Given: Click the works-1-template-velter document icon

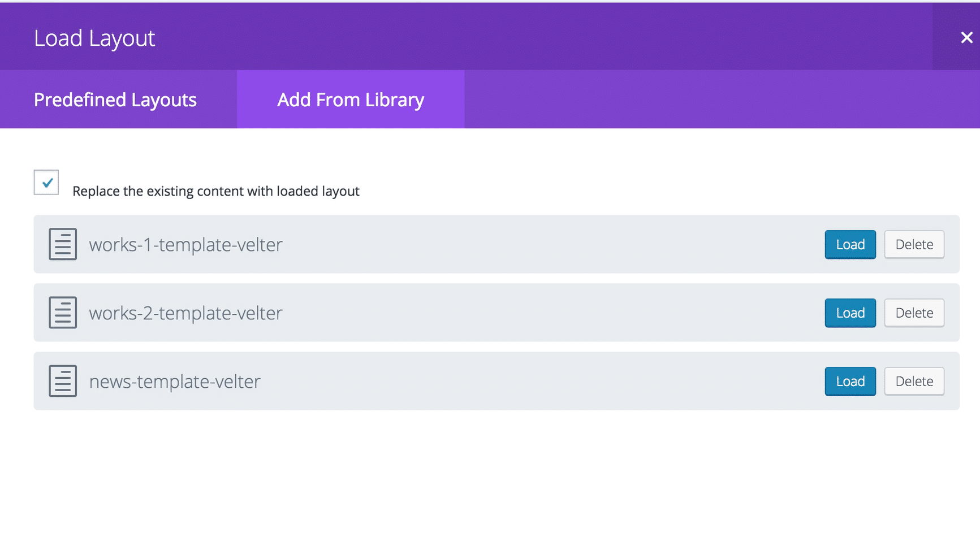Looking at the screenshot, I should (63, 244).
